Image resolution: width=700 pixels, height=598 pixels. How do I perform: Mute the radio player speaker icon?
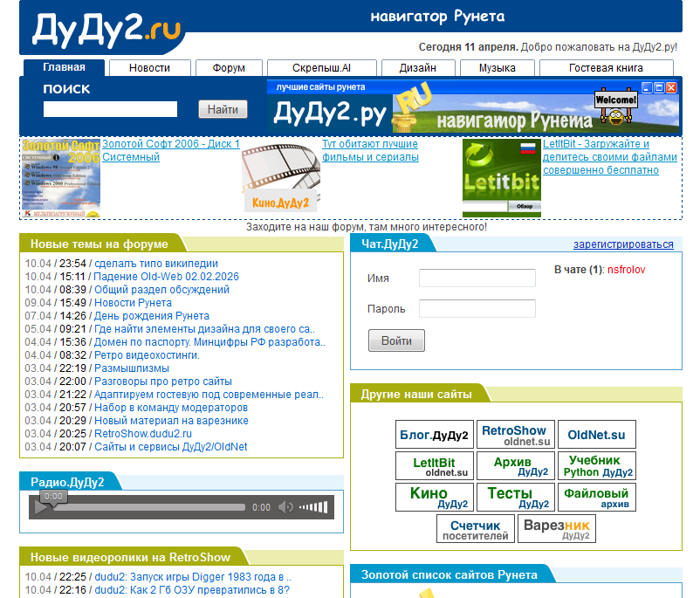285,507
